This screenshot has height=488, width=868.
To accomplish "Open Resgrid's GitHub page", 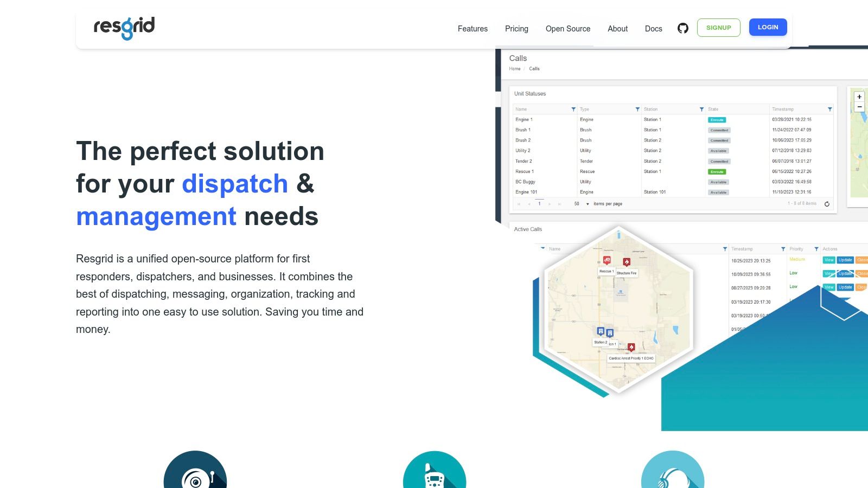I will click(x=683, y=28).
